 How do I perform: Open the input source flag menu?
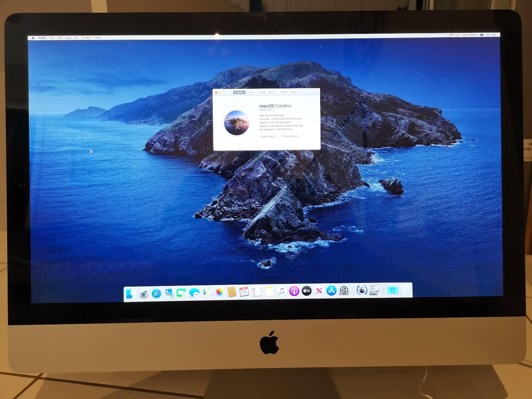[x=481, y=35]
